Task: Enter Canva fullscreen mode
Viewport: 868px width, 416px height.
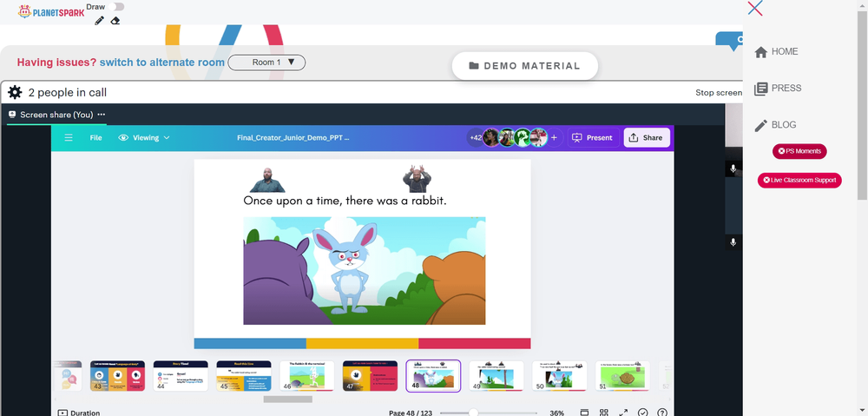Action: point(623,413)
